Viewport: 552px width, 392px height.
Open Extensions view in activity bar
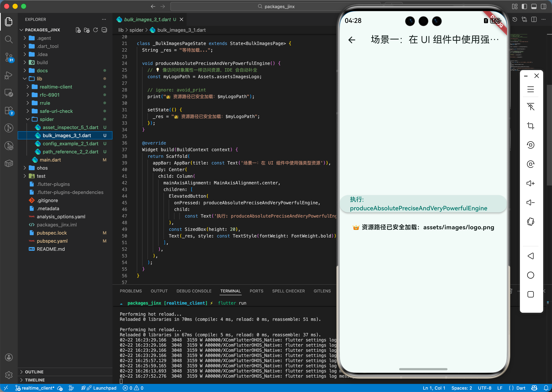coord(9,111)
